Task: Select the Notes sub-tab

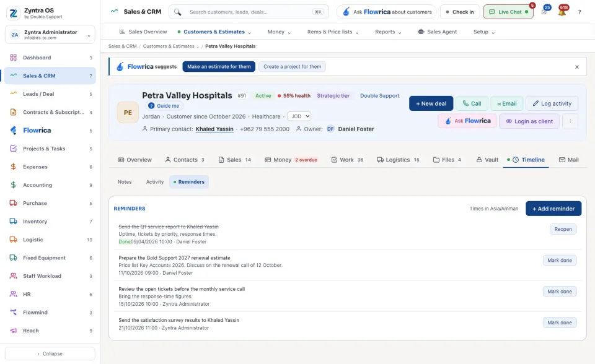Action: [x=125, y=182]
